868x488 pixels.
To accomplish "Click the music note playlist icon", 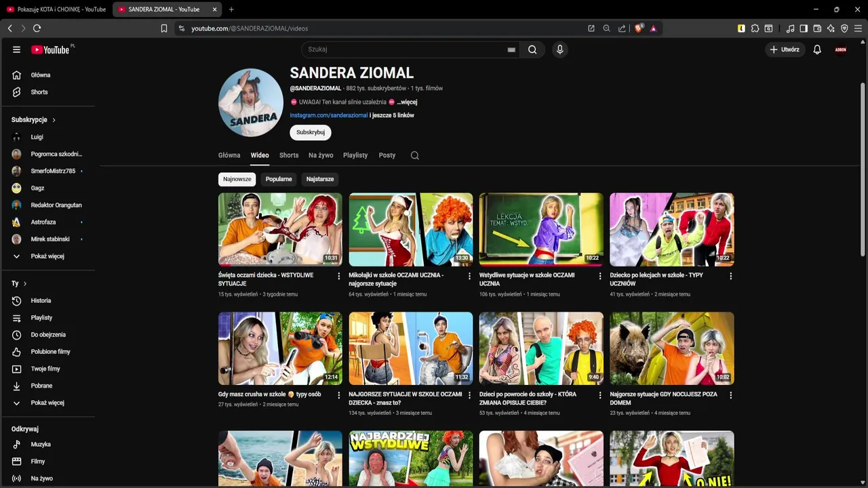I will [790, 28].
